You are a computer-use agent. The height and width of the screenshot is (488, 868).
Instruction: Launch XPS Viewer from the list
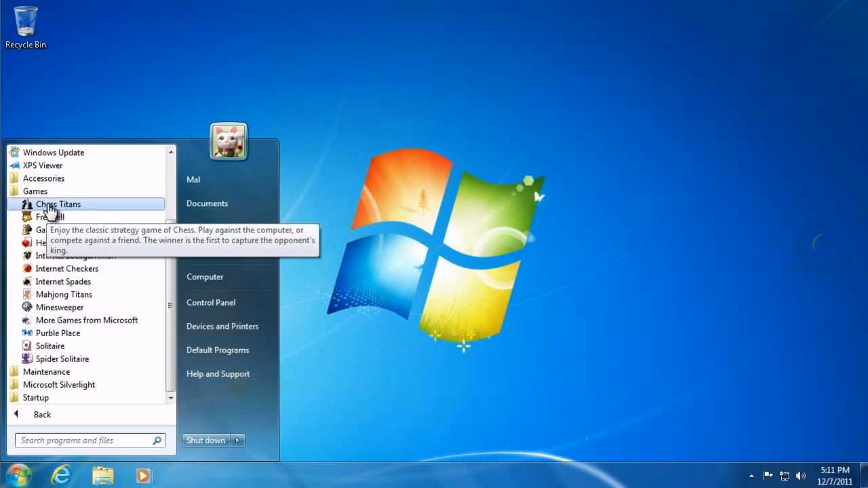[x=42, y=165]
